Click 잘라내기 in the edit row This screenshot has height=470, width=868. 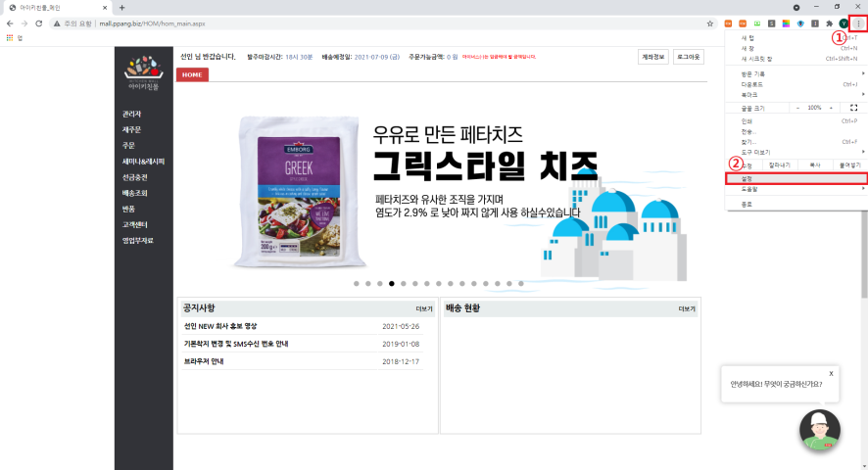click(780, 165)
